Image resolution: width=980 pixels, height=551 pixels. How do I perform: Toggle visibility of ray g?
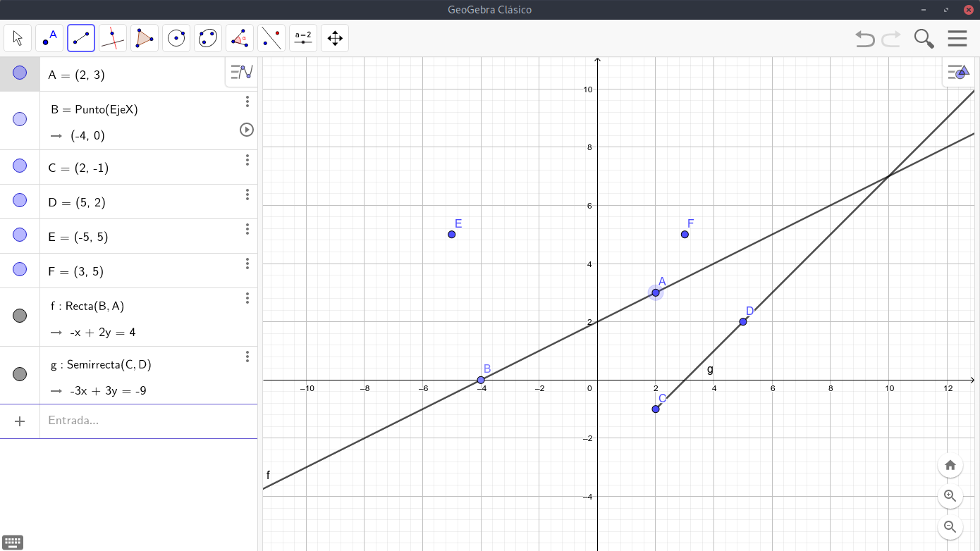click(x=20, y=375)
